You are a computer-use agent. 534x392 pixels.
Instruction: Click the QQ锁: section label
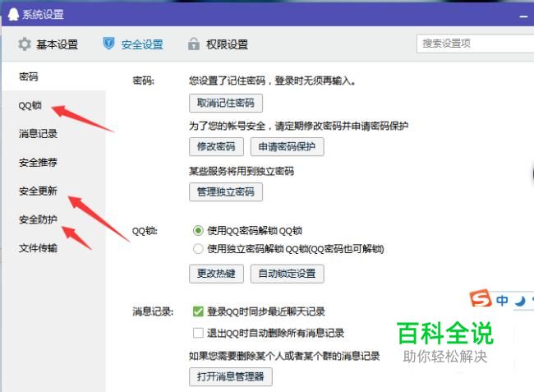coord(145,231)
